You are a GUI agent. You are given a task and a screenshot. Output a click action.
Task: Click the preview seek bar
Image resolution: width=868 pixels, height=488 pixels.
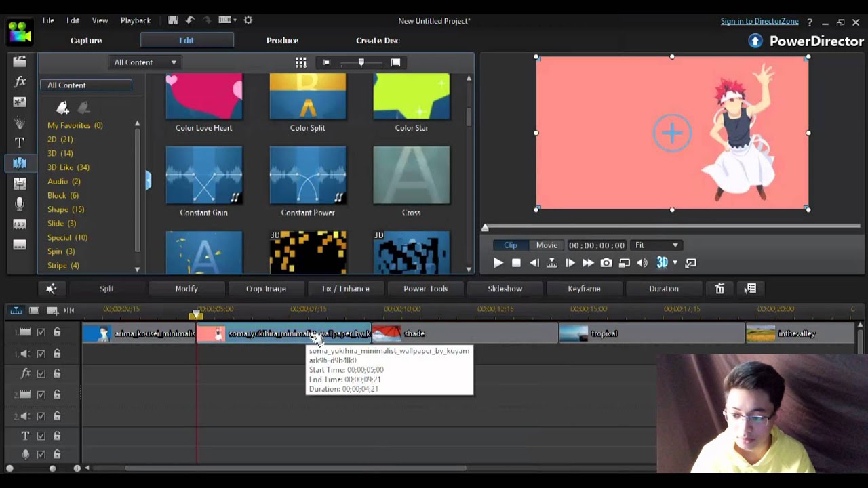coord(672,226)
